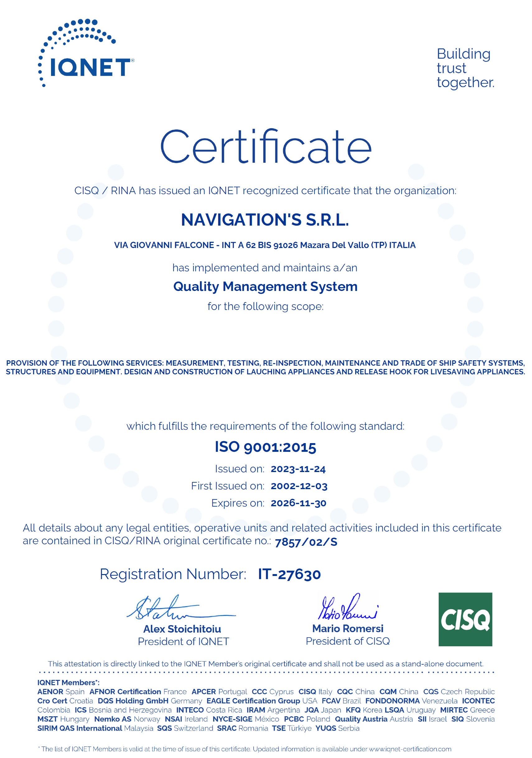Viewport: 532px width, 758px height.
Task: Select 'has implemented and maintains a/an' text
Action: point(265,267)
